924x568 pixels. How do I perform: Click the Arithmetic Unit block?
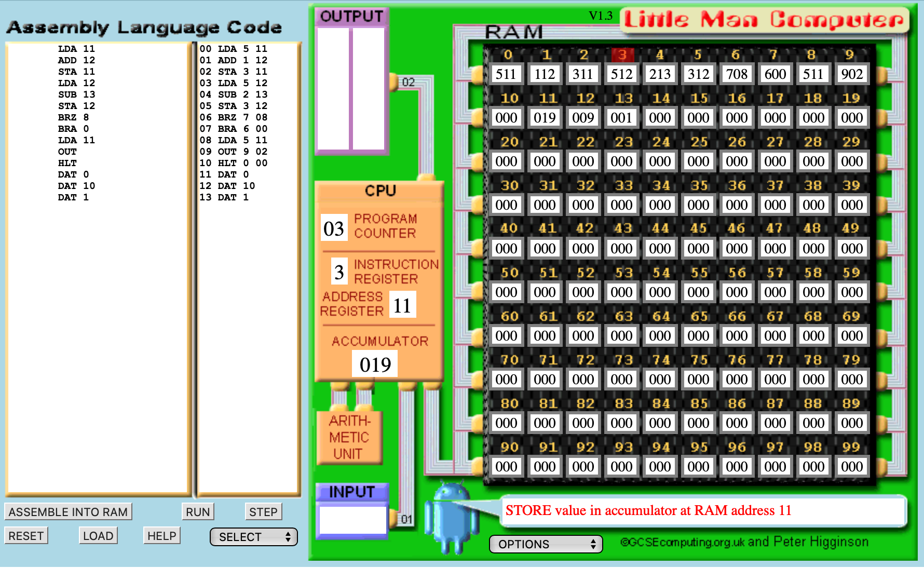click(349, 437)
